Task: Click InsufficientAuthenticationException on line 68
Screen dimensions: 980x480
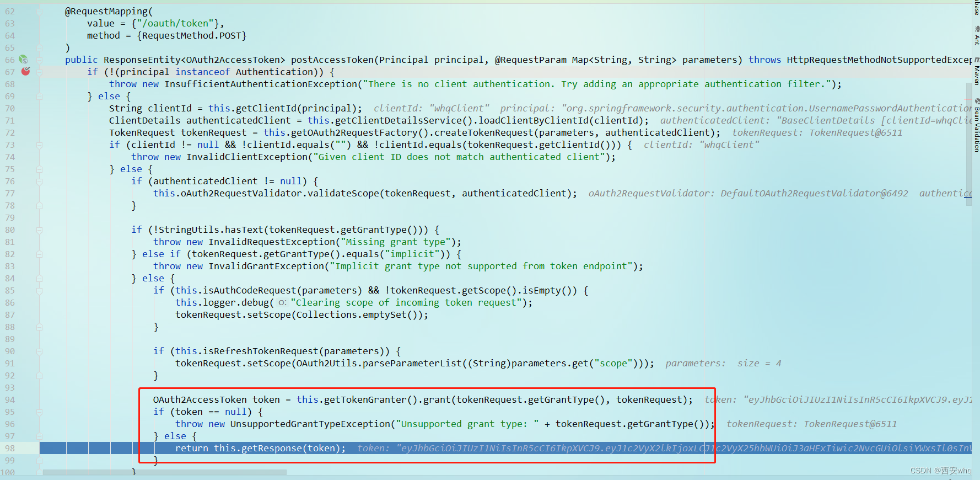Action: (x=261, y=84)
